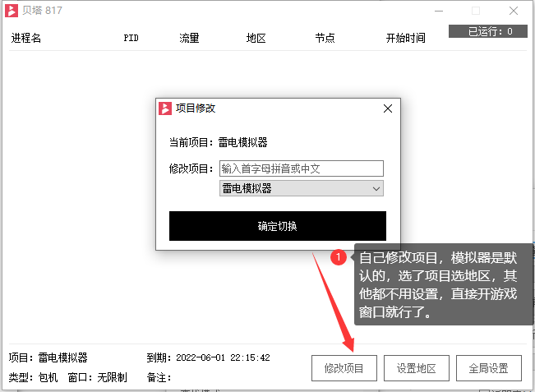The height and width of the screenshot is (392, 535).
Task: Click the 确定切换 confirm button
Action: [x=278, y=226]
